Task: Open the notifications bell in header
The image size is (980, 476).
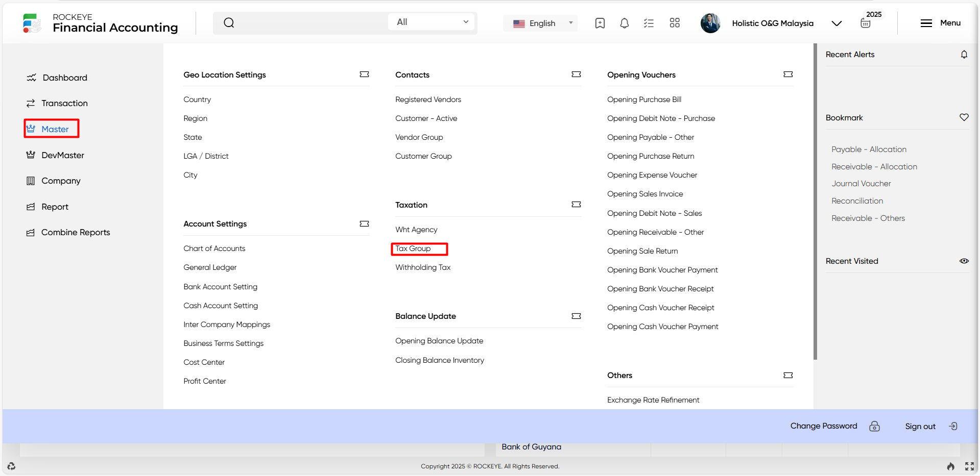Action: click(624, 23)
